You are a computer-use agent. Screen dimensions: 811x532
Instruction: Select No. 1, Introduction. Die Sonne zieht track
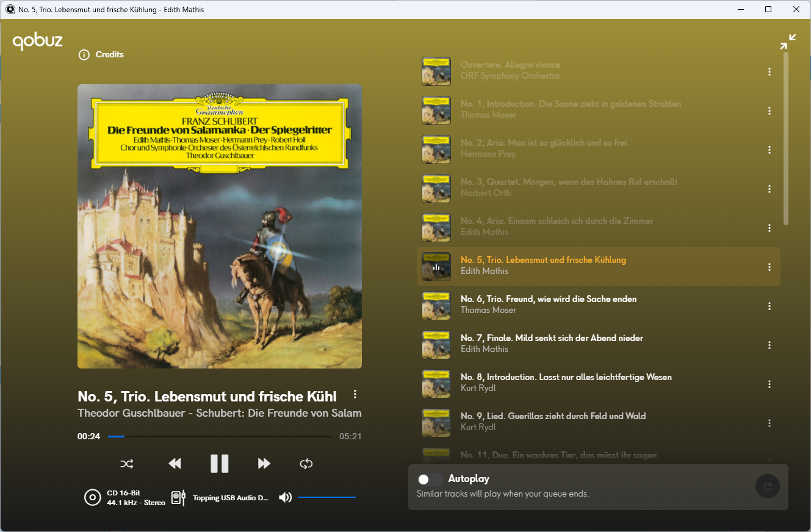click(x=571, y=104)
